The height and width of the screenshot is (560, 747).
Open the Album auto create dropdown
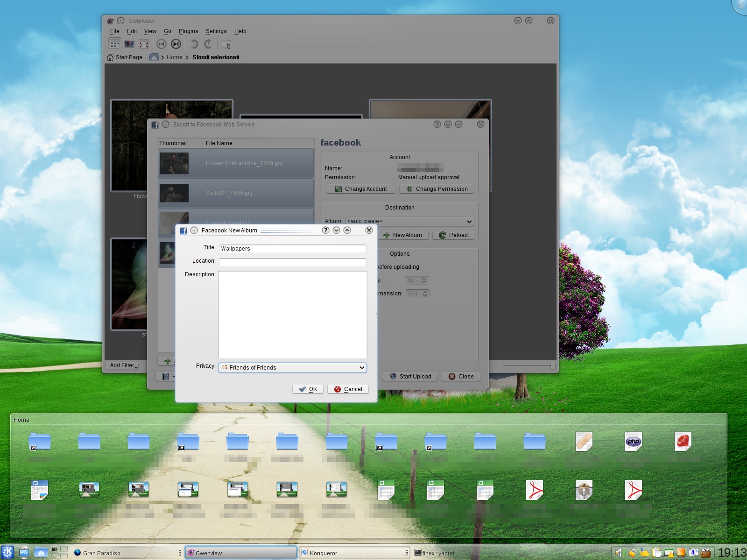click(410, 221)
